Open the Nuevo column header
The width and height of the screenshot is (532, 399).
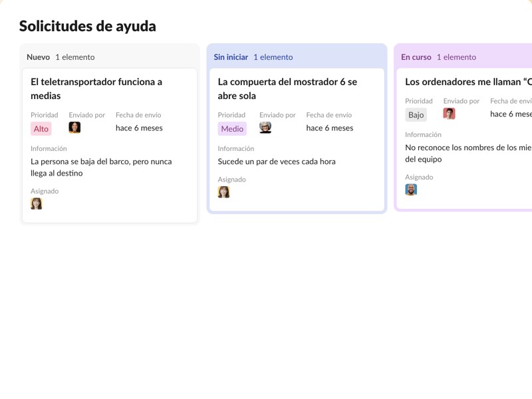point(38,57)
